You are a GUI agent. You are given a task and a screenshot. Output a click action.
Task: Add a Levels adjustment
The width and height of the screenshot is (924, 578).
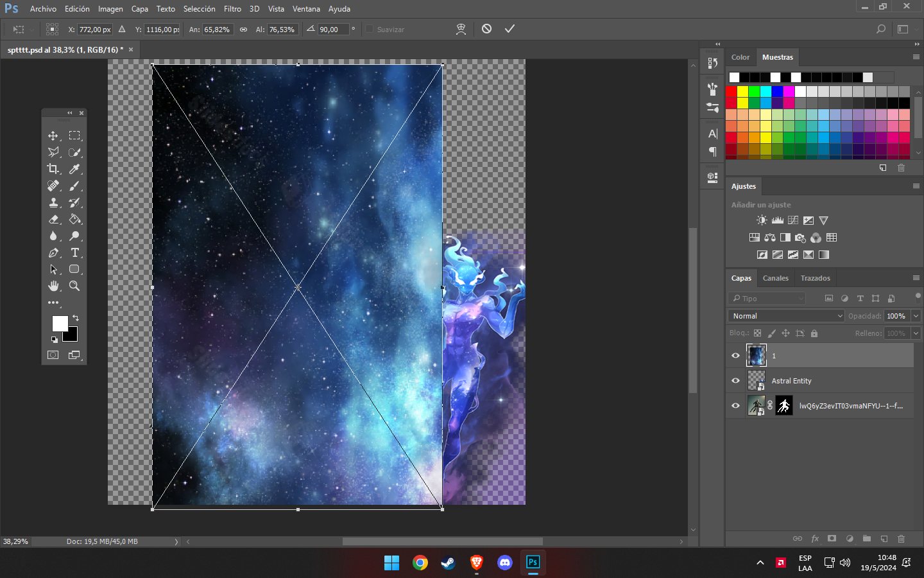pos(778,220)
